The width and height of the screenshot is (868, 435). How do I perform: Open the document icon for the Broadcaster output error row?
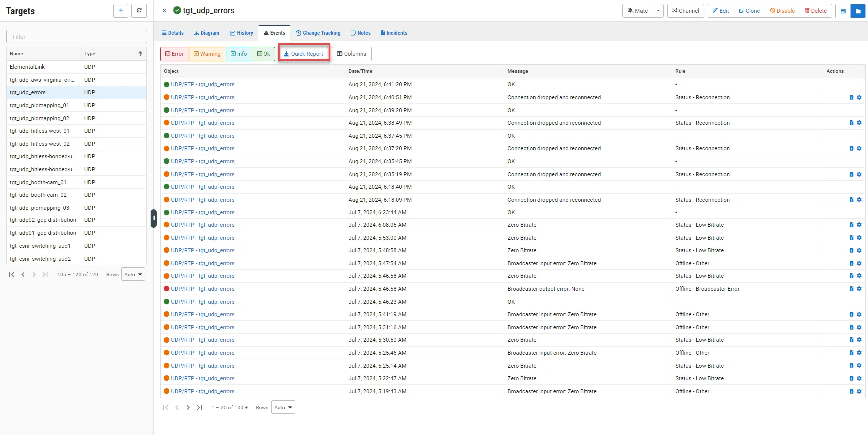pos(851,289)
